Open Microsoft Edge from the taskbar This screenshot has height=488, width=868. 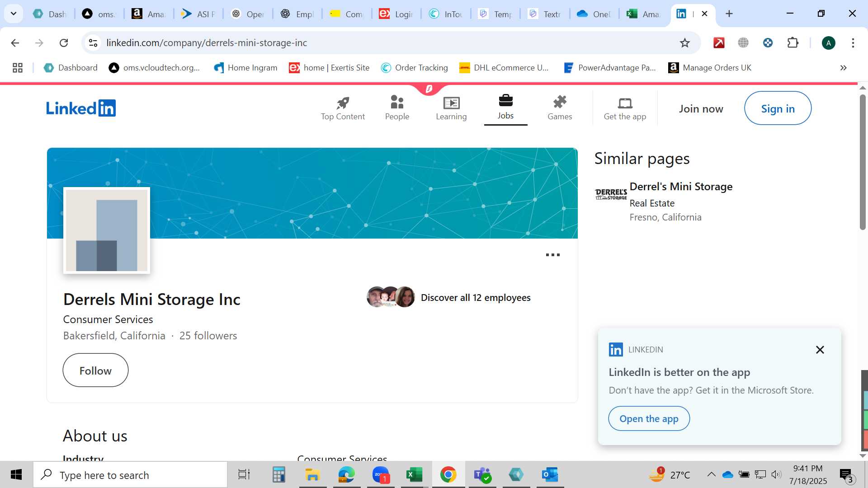[347, 475]
